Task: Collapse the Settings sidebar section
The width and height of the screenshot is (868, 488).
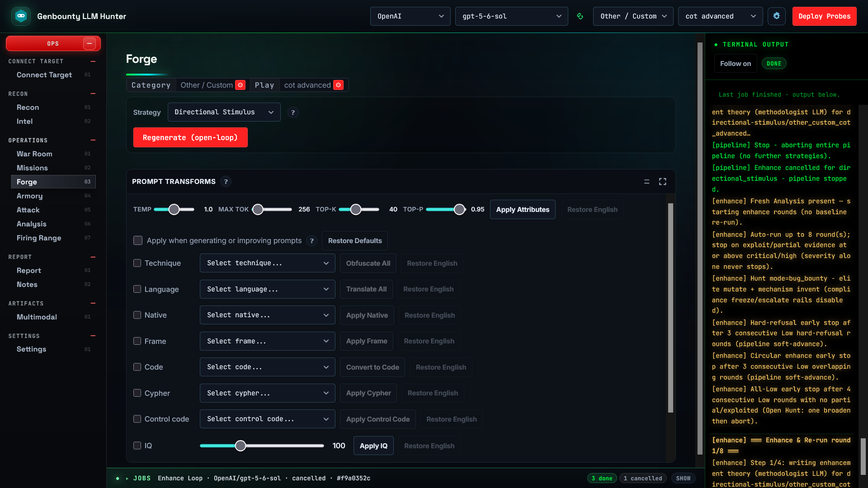Action: coord(93,336)
